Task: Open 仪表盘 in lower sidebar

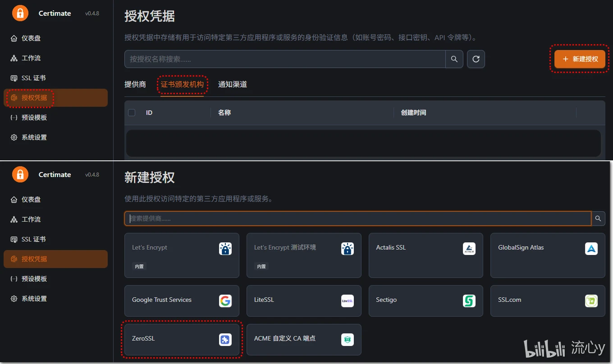Action: [x=56, y=199]
